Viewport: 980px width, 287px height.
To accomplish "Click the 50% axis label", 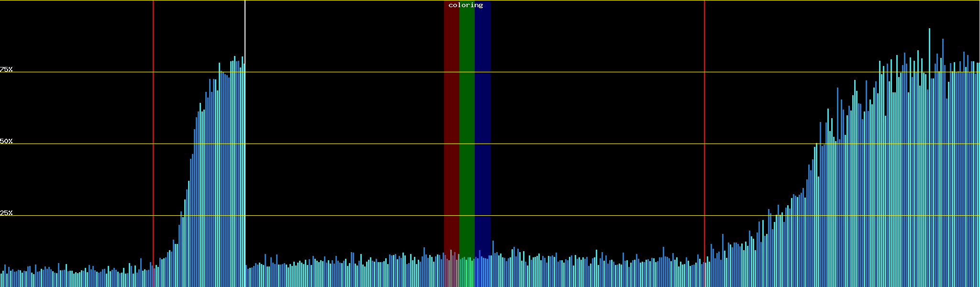I will pyautogui.click(x=6, y=141).
